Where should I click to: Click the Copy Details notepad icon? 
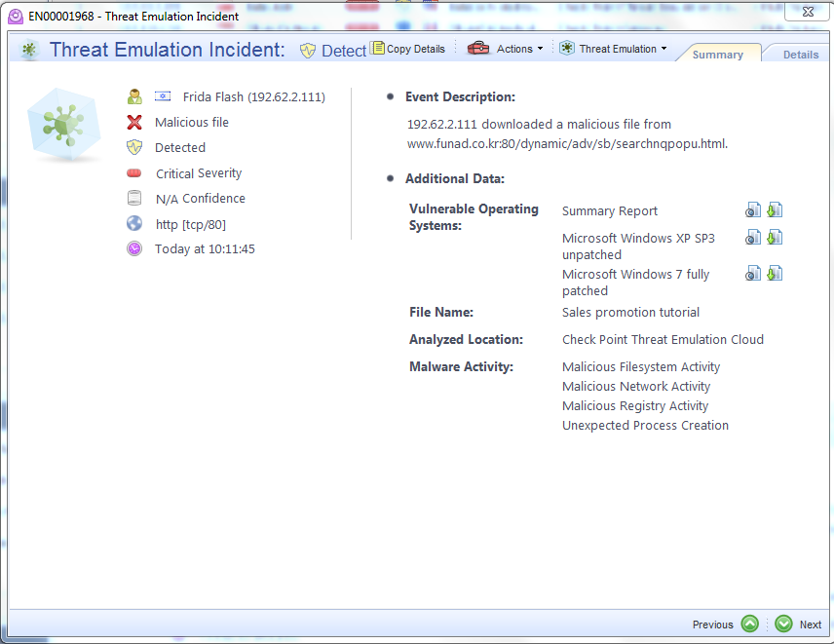point(378,48)
